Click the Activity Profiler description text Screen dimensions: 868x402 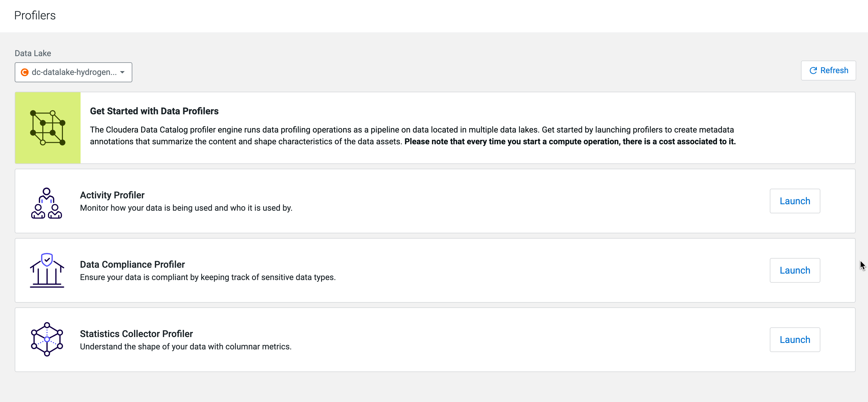click(x=186, y=208)
